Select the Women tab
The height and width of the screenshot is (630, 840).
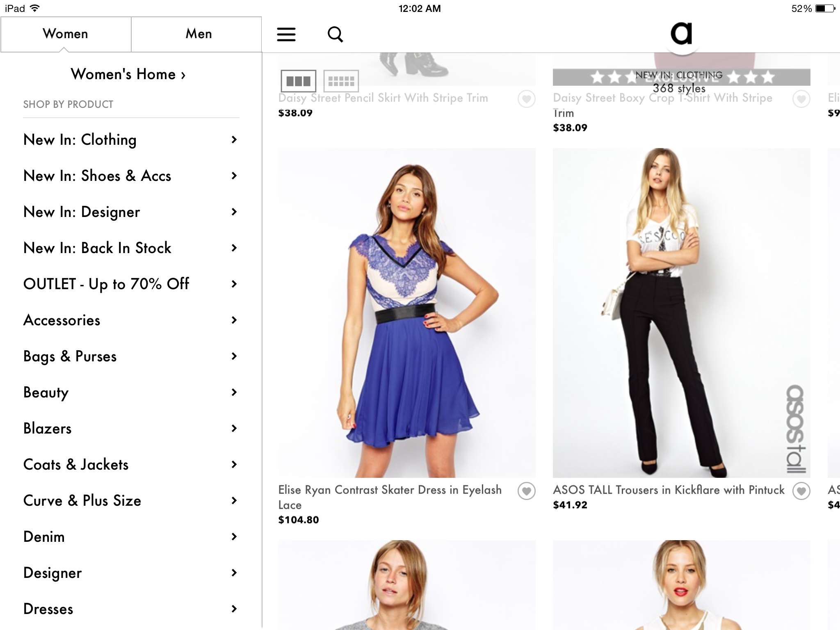66,34
